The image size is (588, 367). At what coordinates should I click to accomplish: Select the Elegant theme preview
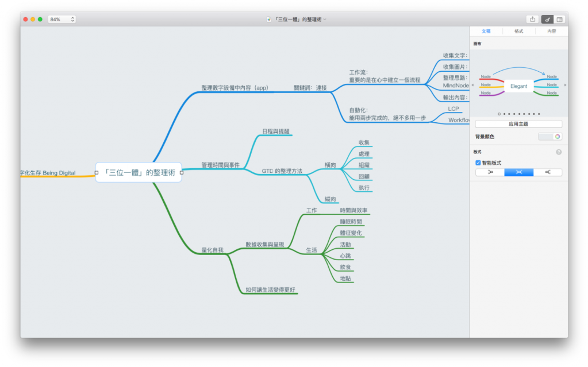point(518,86)
